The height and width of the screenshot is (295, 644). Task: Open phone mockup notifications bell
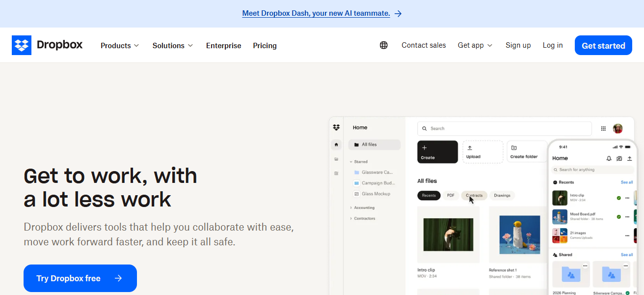pyautogui.click(x=609, y=158)
